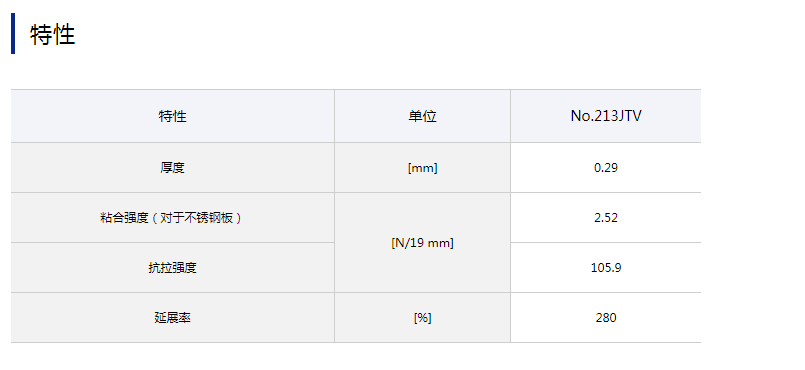Click the 105.9 tensile strength value
The height and width of the screenshot is (370, 805).
pos(606,268)
